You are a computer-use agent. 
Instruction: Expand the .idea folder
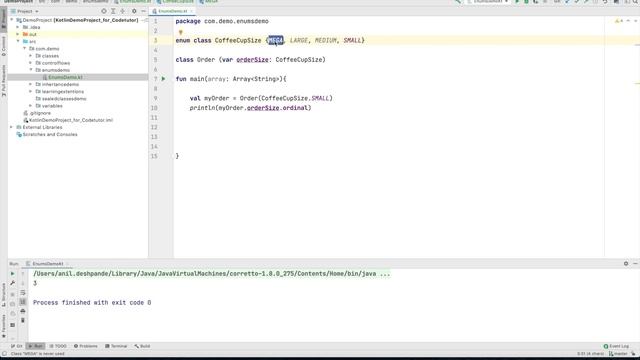tap(18, 27)
